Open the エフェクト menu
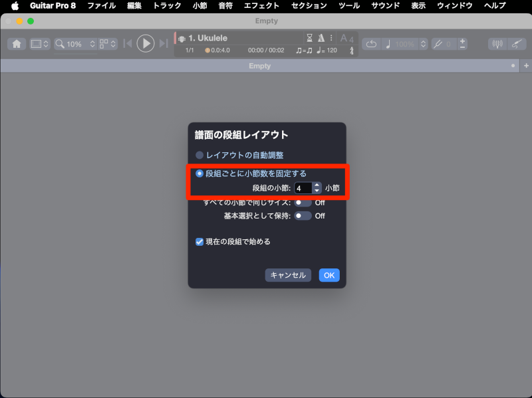The width and height of the screenshot is (532, 398). pos(261,5)
